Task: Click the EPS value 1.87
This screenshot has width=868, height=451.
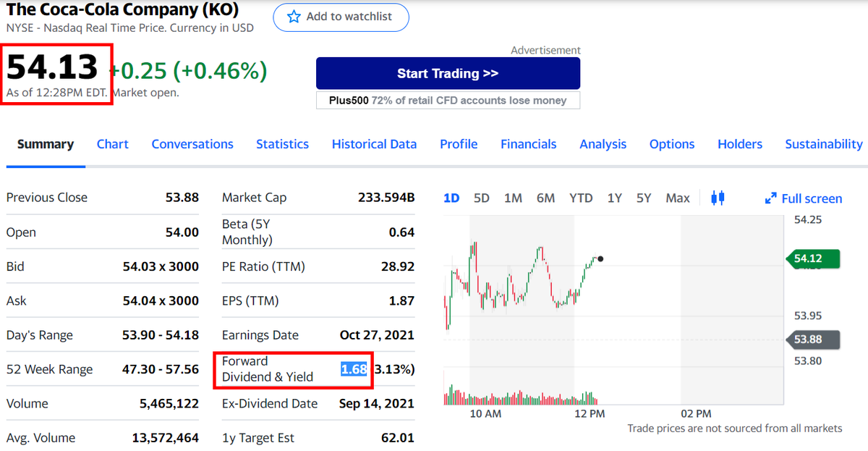Action: [x=401, y=300]
